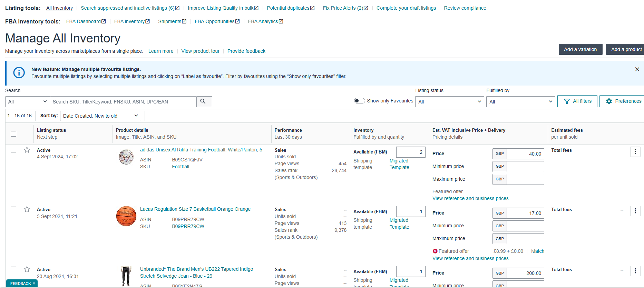Star the Lucas Basketball listing as favourite
This screenshot has height=288, width=644.
tap(27, 209)
